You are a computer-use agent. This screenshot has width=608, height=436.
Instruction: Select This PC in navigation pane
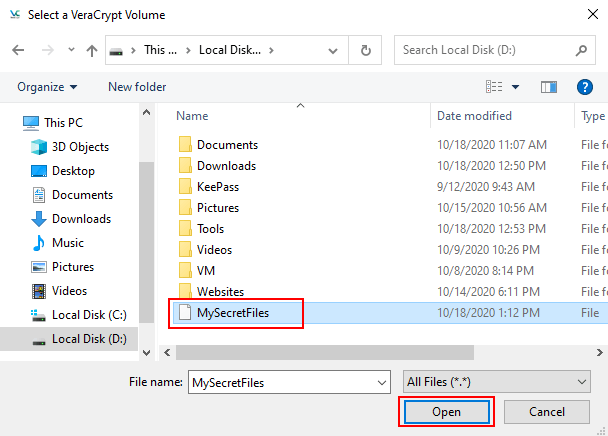point(52,123)
